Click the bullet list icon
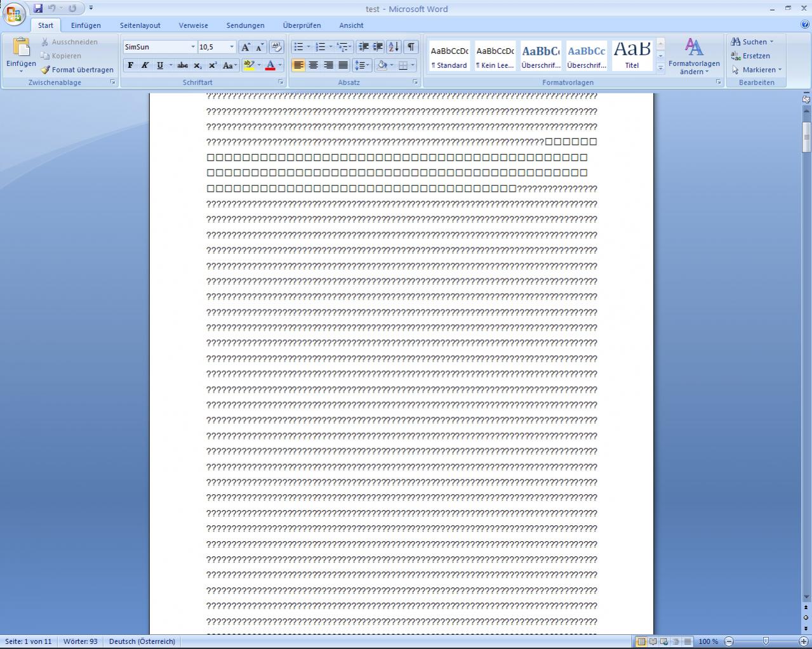812x649 pixels. [x=298, y=47]
